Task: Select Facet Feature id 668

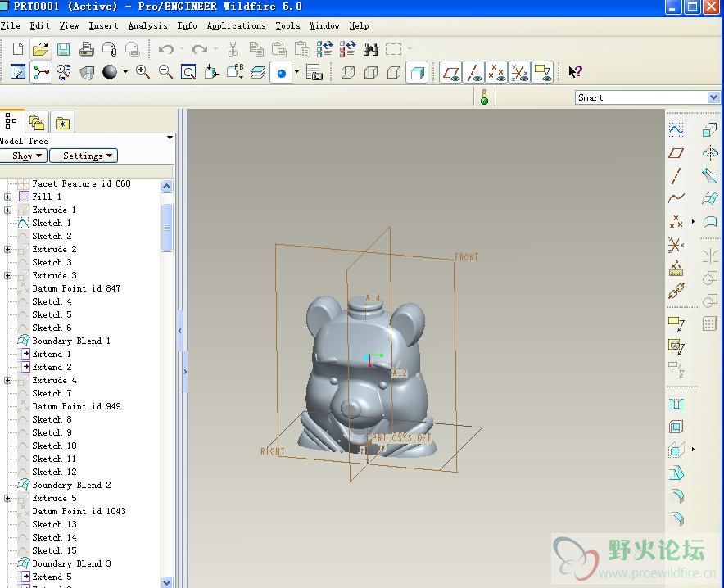Action: pos(81,183)
